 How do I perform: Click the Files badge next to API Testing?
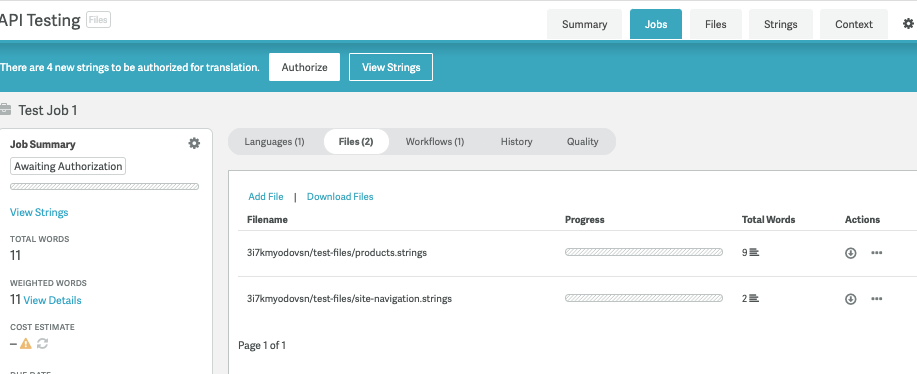[98, 20]
